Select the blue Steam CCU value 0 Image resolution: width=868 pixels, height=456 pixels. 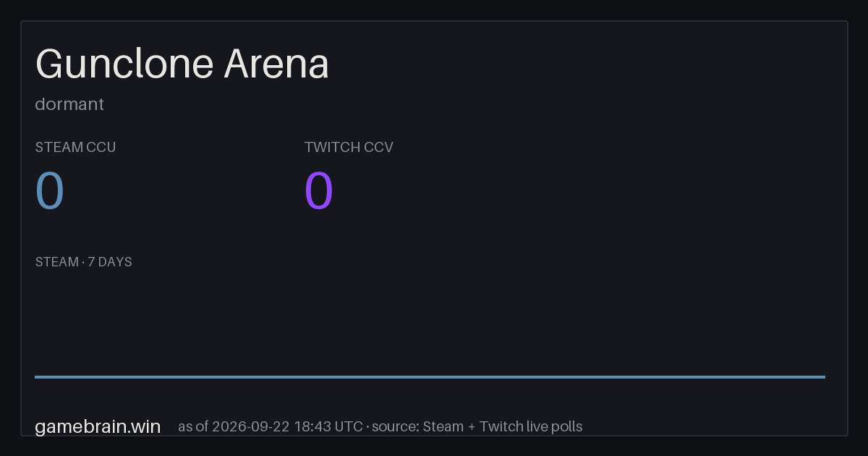pyautogui.click(x=50, y=191)
